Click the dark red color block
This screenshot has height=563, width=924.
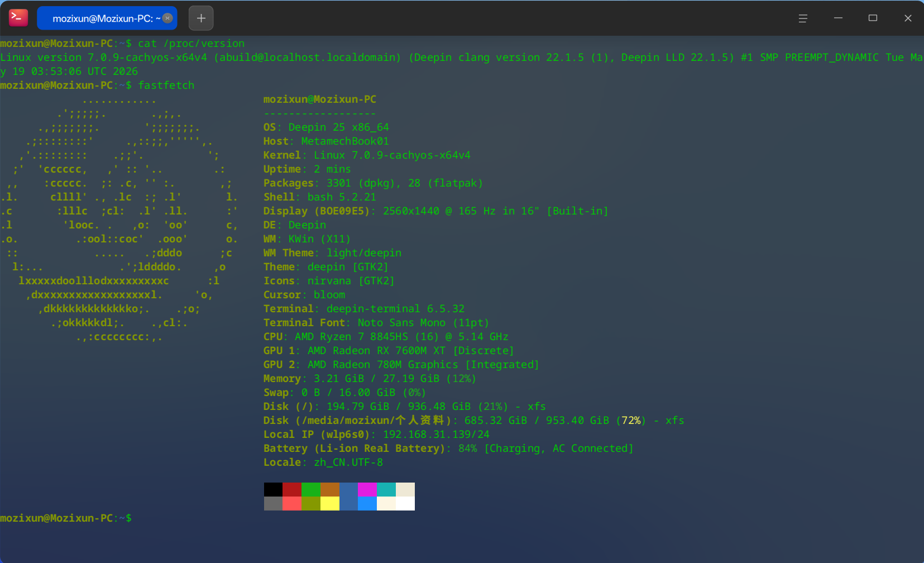pos(292,490)
